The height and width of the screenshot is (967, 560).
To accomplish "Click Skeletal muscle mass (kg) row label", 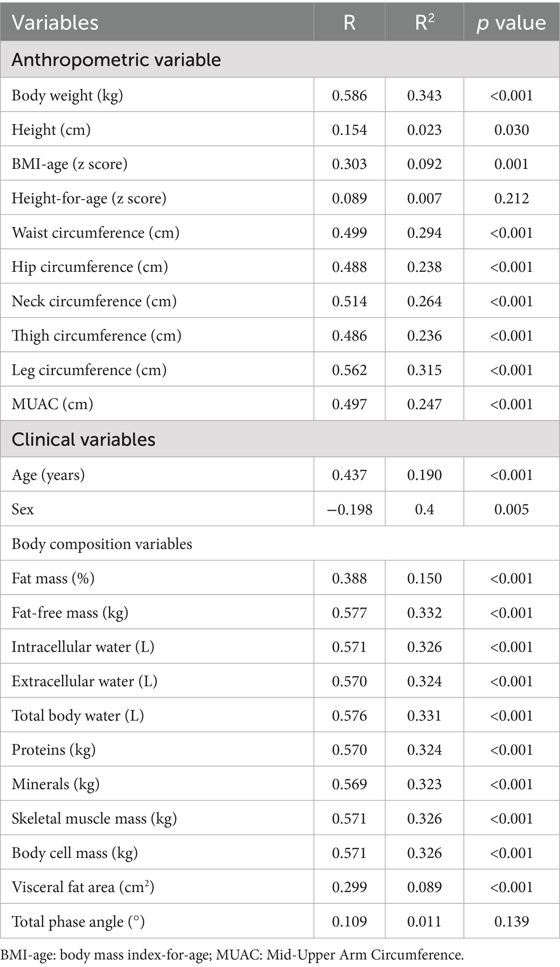I will (94, 819).
